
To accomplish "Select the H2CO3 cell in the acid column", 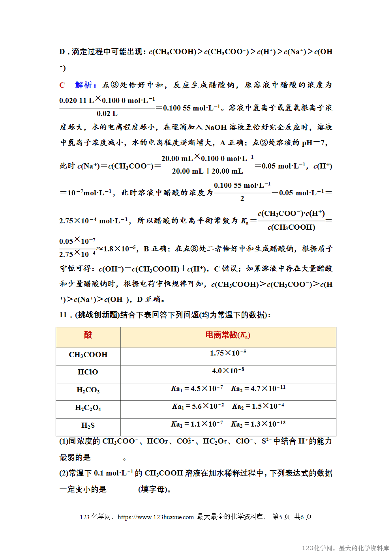I will click(x=88, y=390).
